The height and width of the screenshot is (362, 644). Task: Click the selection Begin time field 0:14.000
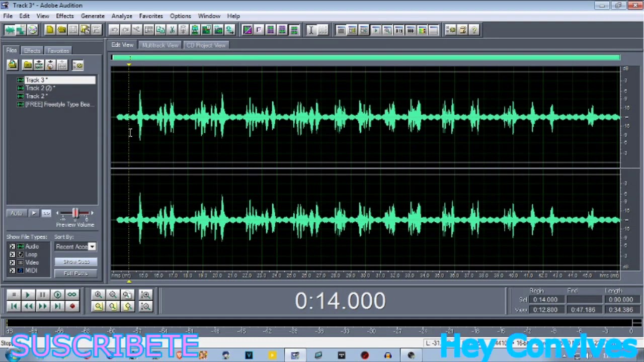(546, 300)
